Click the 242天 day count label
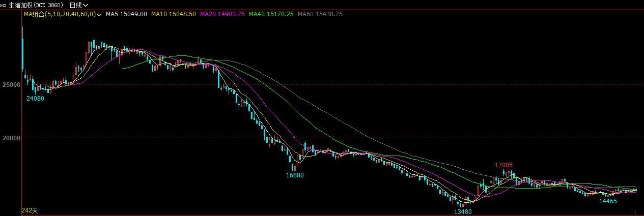The width and height of the screenshot is (644, 216). 30,210
